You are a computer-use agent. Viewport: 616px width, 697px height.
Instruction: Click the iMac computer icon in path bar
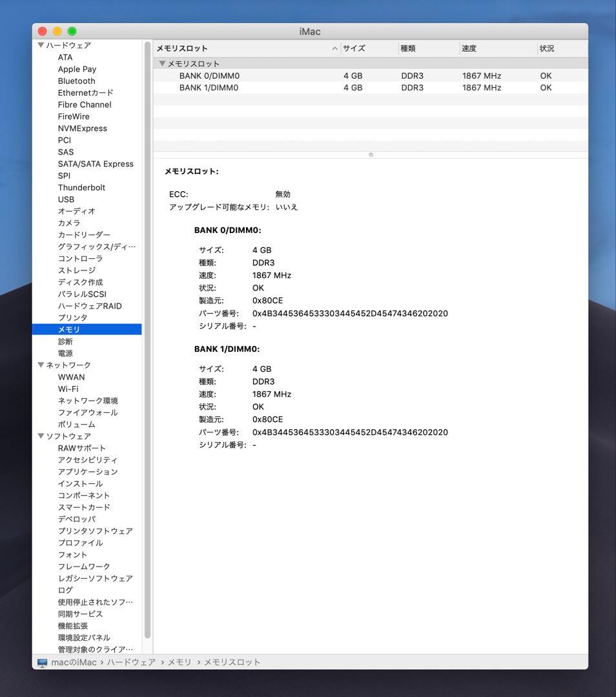(42, 662)
